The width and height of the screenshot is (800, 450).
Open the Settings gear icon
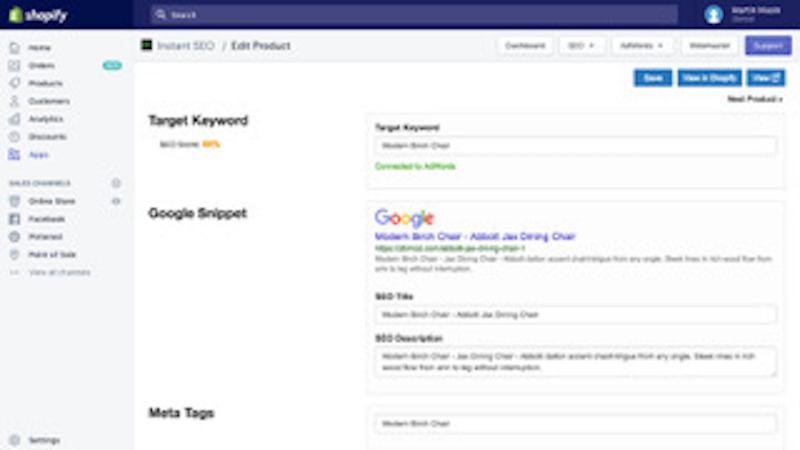(x=14, y=440)
